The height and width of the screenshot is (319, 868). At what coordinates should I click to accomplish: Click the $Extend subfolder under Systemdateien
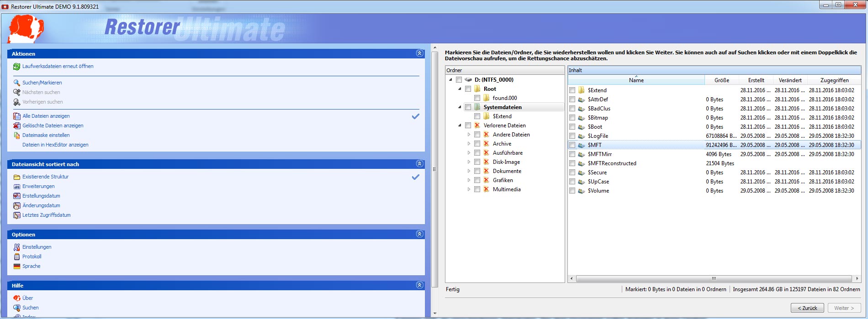click(502, 116)
